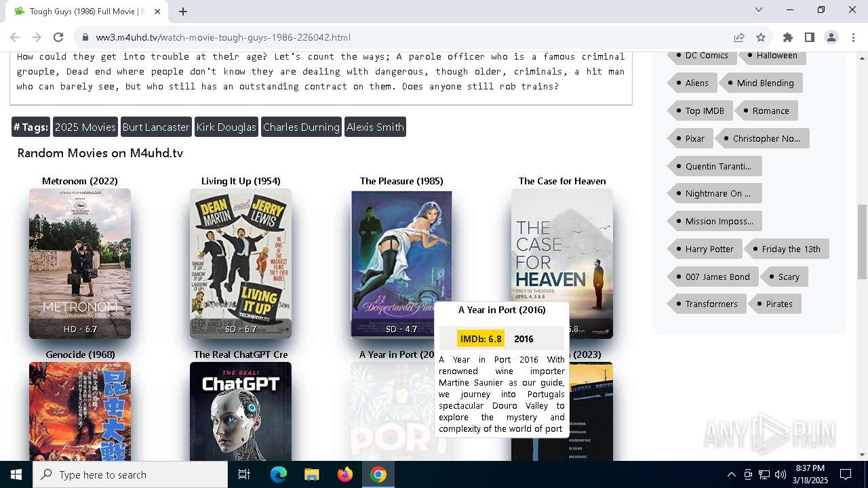Click the page vertical scrollbar thumb

click(x=862, y=242)
